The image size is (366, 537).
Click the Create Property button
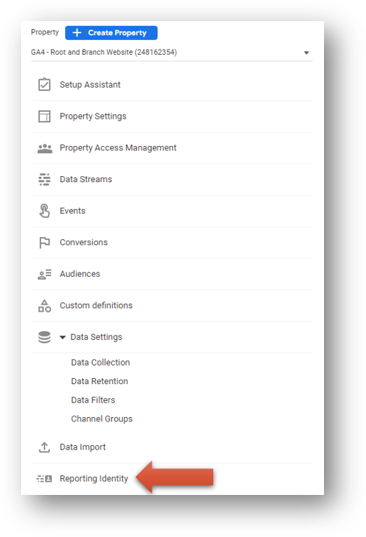[111, 33]
